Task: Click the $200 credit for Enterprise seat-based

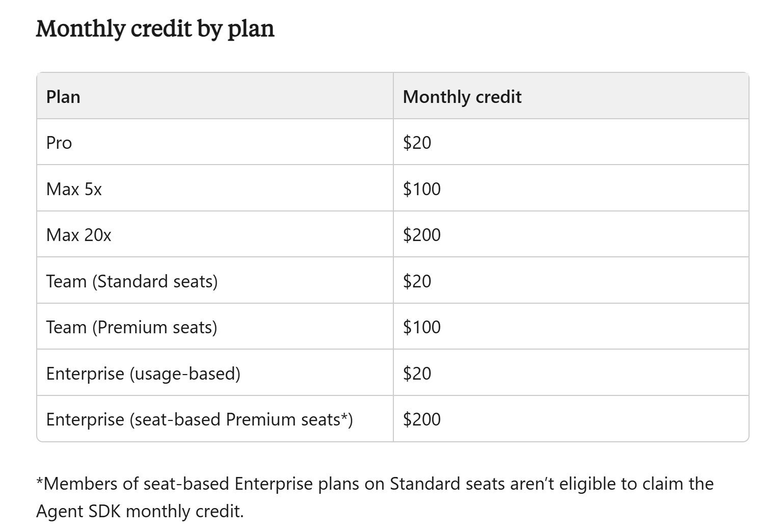Action: click(x=422, y=419)
